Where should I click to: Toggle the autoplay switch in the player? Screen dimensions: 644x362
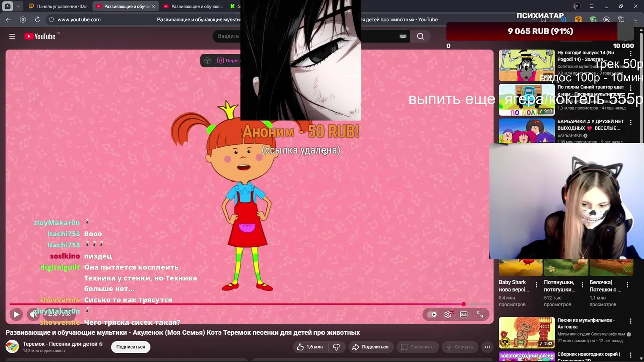(x=432, y=314)
